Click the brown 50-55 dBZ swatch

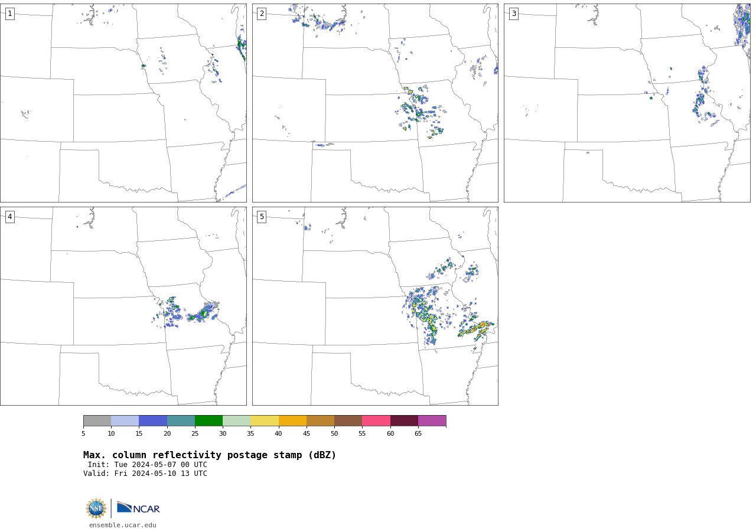coord(348,420)
